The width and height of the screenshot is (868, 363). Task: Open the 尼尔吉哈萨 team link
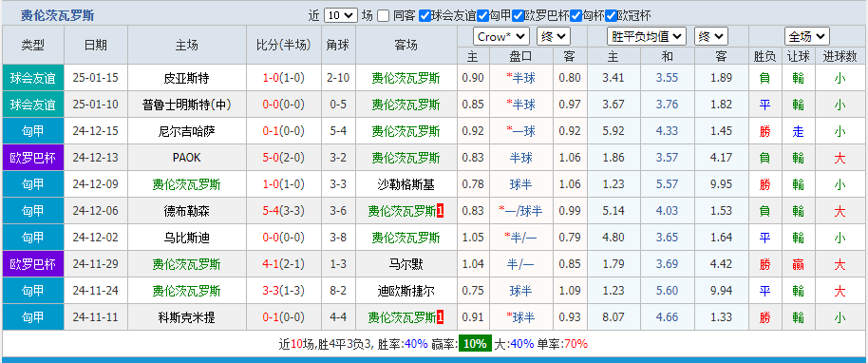[186, 131]
